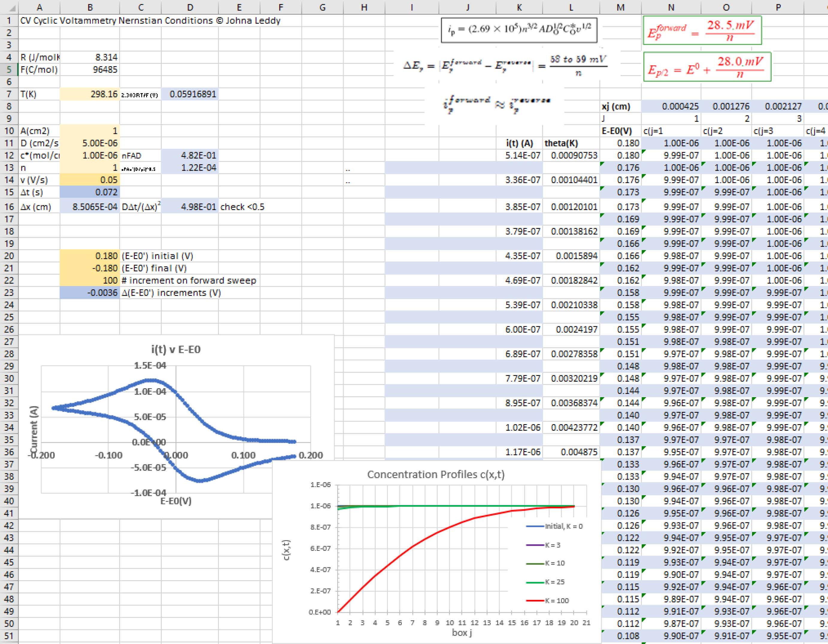Image resolution: width=828 pixels, height=644 pixels.
Task: Click the Concentration Profiles chart title
Action: [x=436, y=474]
